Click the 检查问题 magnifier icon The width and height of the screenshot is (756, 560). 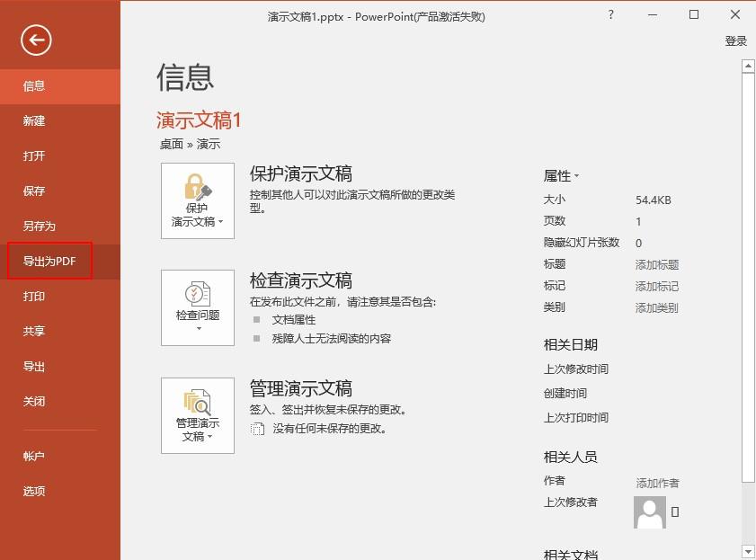click(x=197, y=293)
